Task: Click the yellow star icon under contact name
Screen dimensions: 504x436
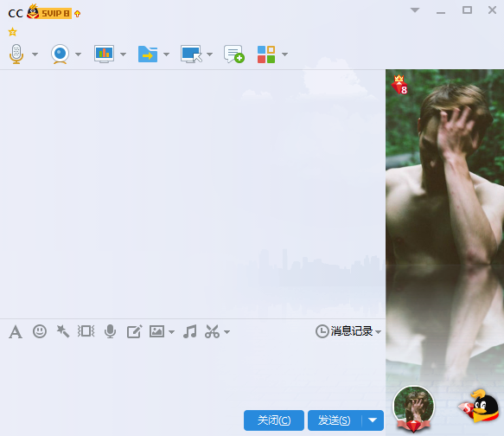Action: [x=13, y=32]
